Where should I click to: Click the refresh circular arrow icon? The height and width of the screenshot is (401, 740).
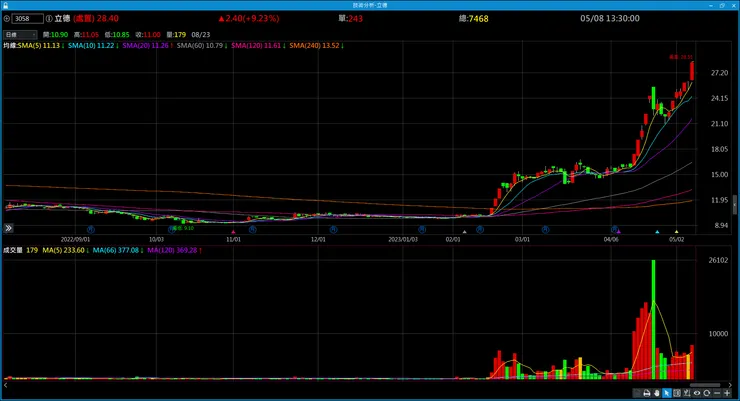click(x=706, y=393)
